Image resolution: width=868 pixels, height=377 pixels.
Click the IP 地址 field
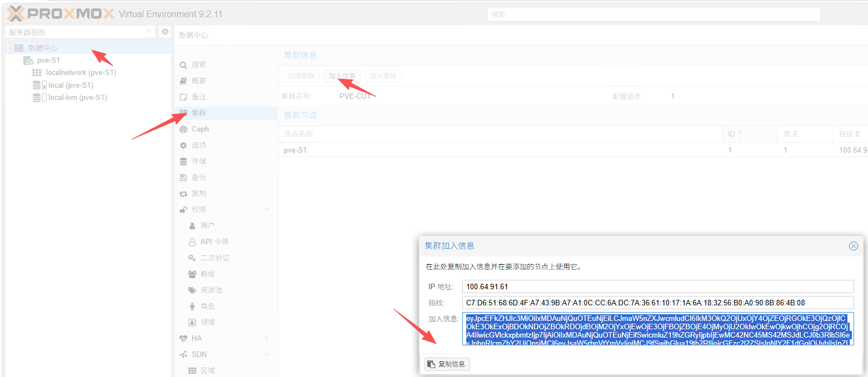657,286
